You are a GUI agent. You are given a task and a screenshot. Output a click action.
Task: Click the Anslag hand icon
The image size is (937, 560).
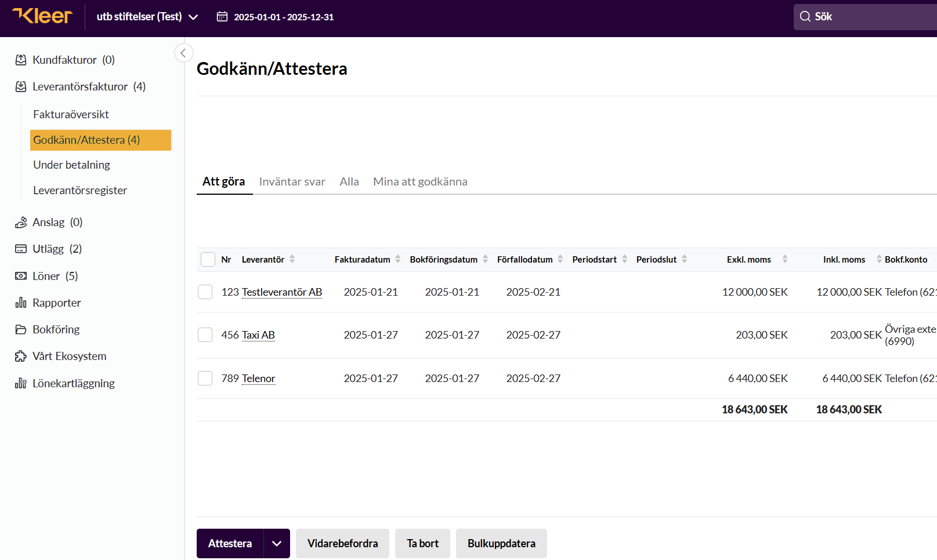pos(21,222)
